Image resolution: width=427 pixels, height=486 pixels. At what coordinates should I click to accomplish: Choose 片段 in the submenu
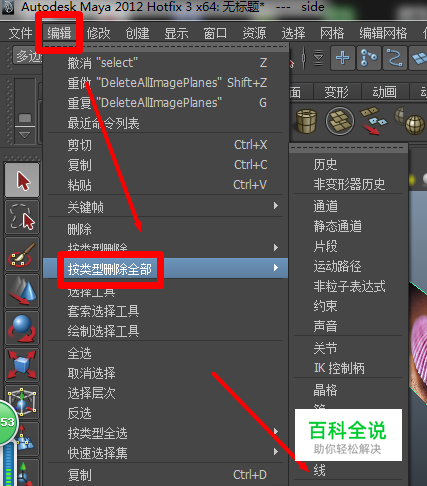(x=349, y=246)
